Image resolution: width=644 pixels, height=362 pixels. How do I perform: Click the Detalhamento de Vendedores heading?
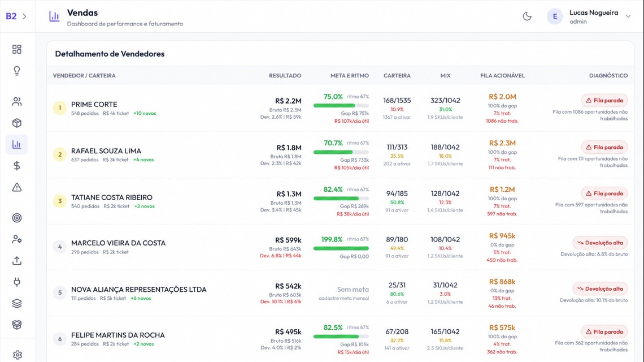[x=110, y=54]
